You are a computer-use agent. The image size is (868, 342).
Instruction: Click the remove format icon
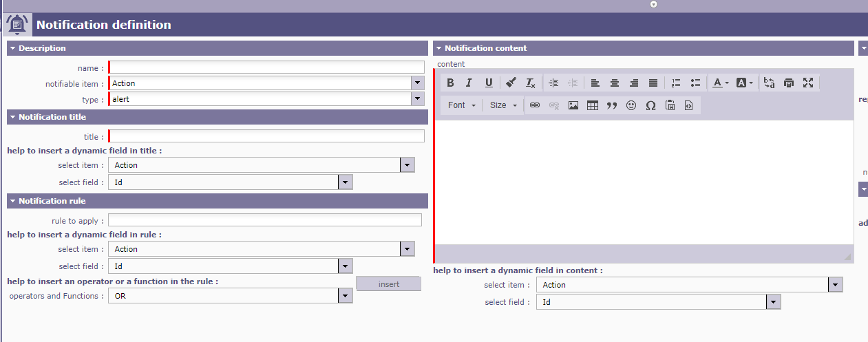tap(530, 83)
